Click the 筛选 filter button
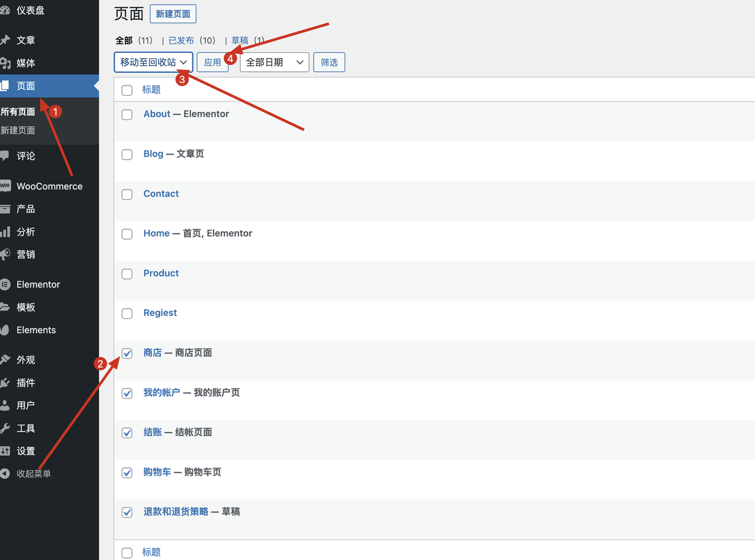Screen dimensions: 755x560 point(329,62)
